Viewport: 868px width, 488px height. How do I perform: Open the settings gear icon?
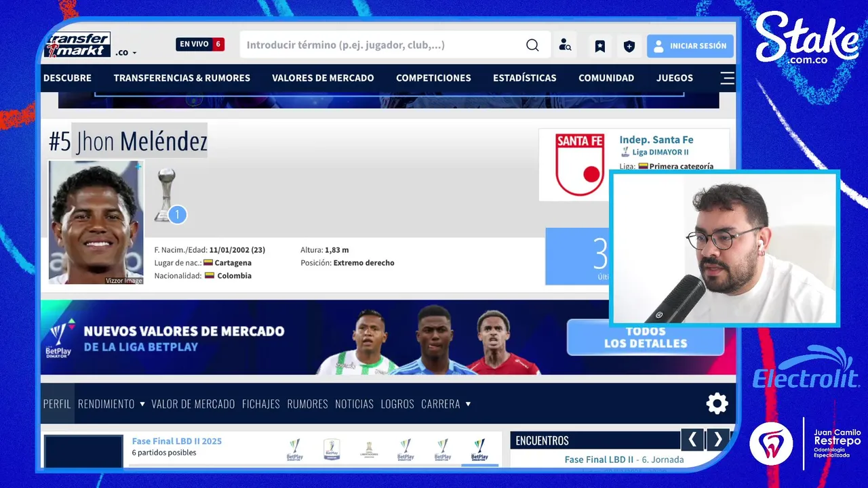pos(717,404)
